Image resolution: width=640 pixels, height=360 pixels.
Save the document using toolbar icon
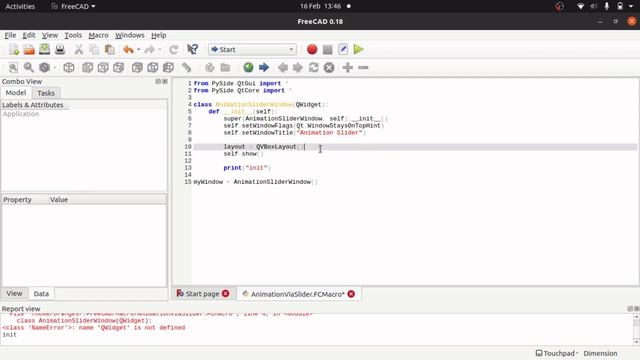pyautogui.click(x=44, y=49)
